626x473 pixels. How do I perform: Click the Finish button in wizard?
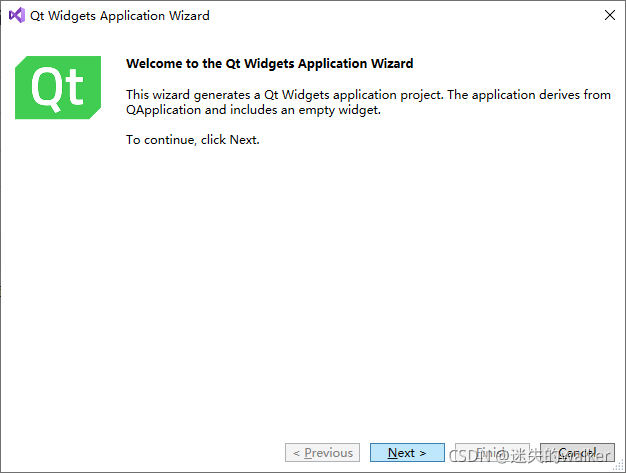492,453
